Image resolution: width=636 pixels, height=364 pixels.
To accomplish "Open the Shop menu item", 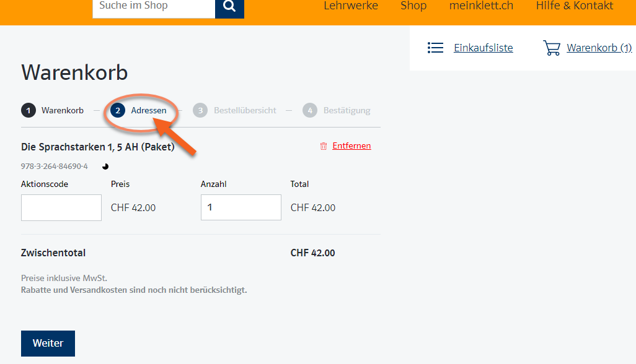I will pyautogui.click(x=413, y=6).
